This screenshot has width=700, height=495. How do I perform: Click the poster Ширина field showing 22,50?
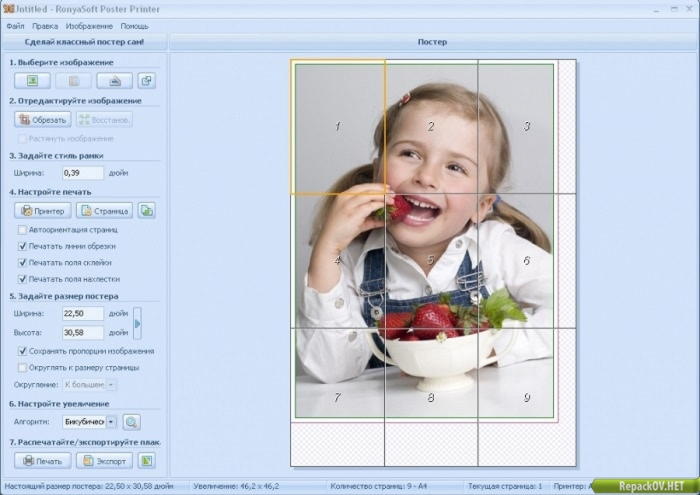click(x=83, y=313)
